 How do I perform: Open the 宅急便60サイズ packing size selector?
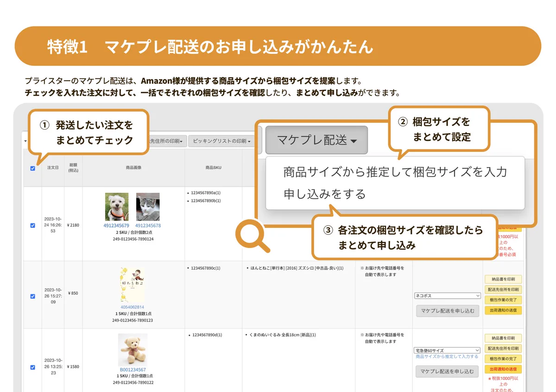[x=448, y=350]
